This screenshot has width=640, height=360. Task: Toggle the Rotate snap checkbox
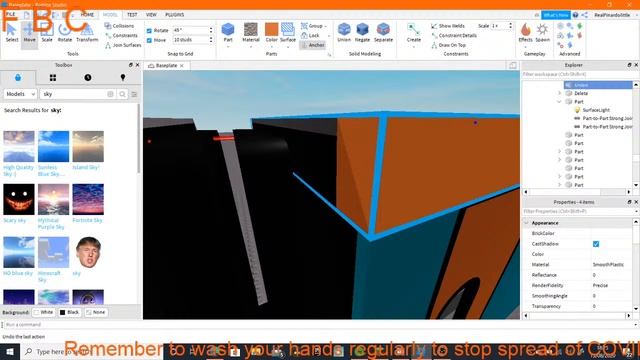pos(149,31)
